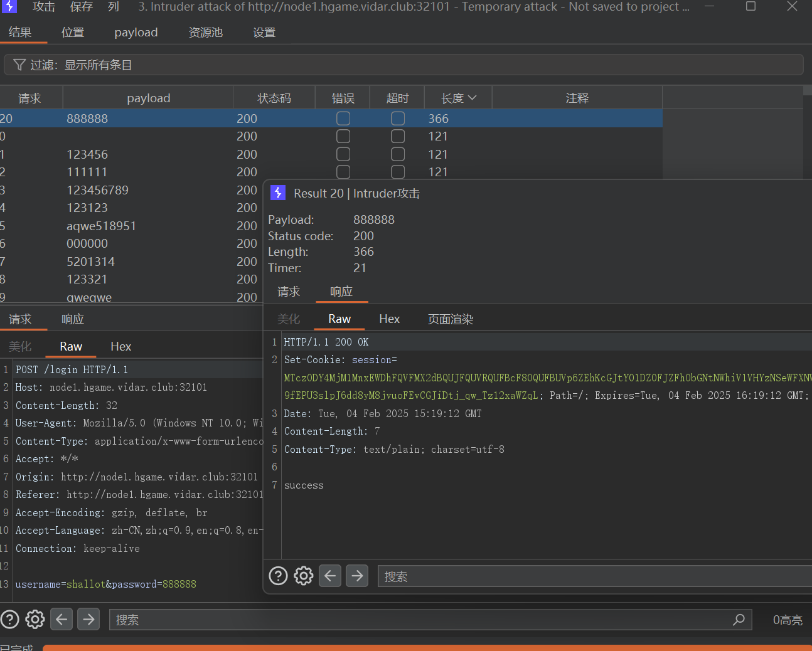Click the orange attack progress bar

click(x=427, y=648)
